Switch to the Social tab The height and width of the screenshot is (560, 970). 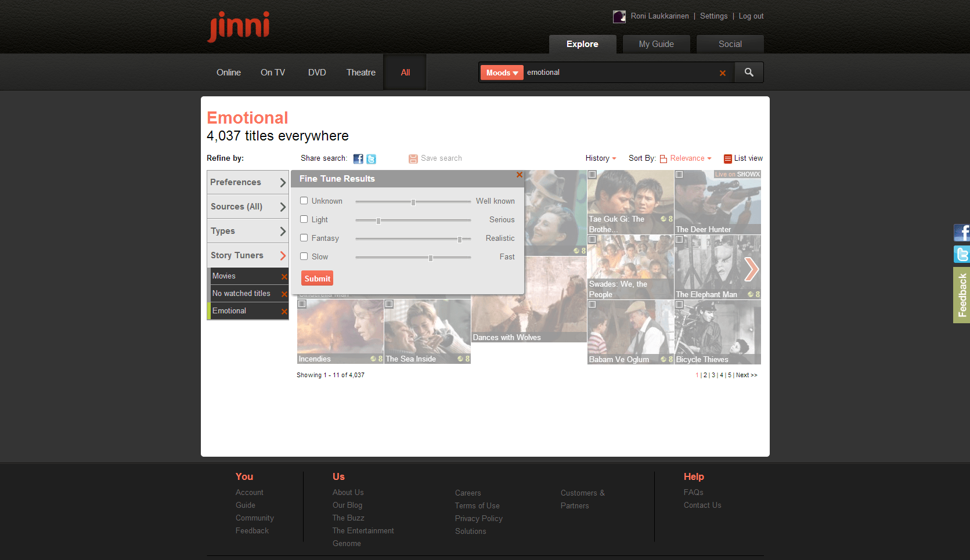[730, 44]
